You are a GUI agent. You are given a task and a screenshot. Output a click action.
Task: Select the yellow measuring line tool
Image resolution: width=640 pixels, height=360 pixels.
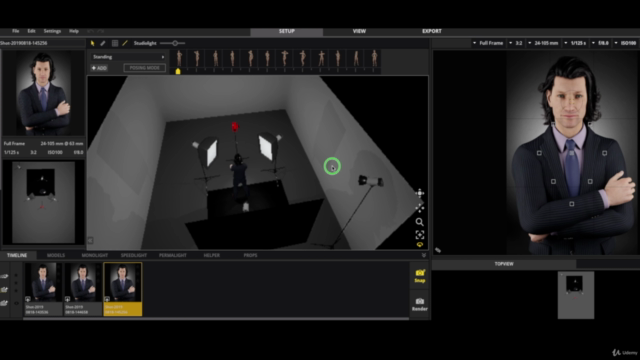click(x=125, y=43)
